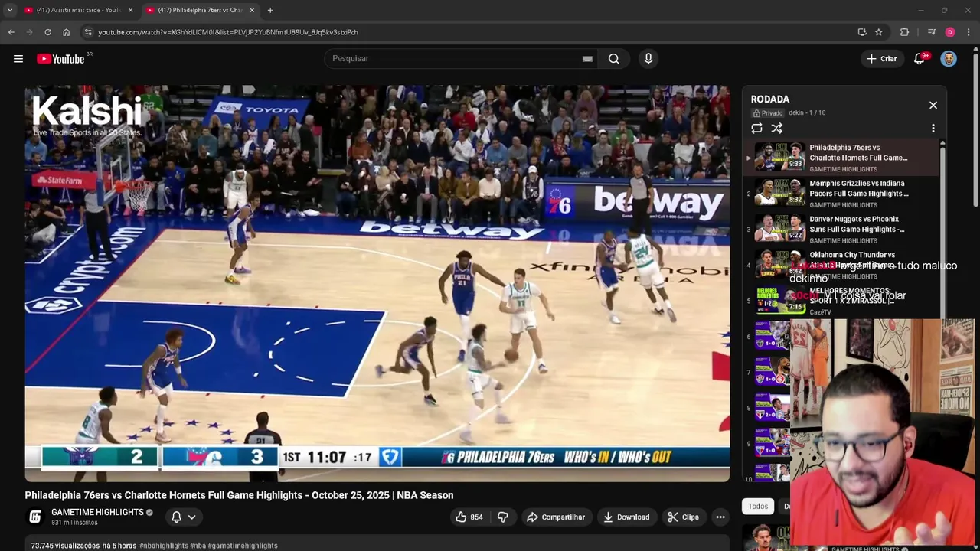Open the GAMETIME HIGHLIGHTS channel name link

97,512
